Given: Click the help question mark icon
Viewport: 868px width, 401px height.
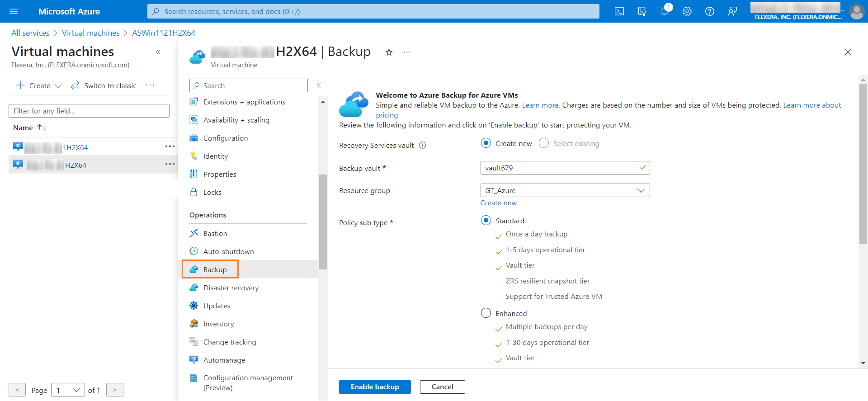Looking at the screenshot, I should click(710, 11).
